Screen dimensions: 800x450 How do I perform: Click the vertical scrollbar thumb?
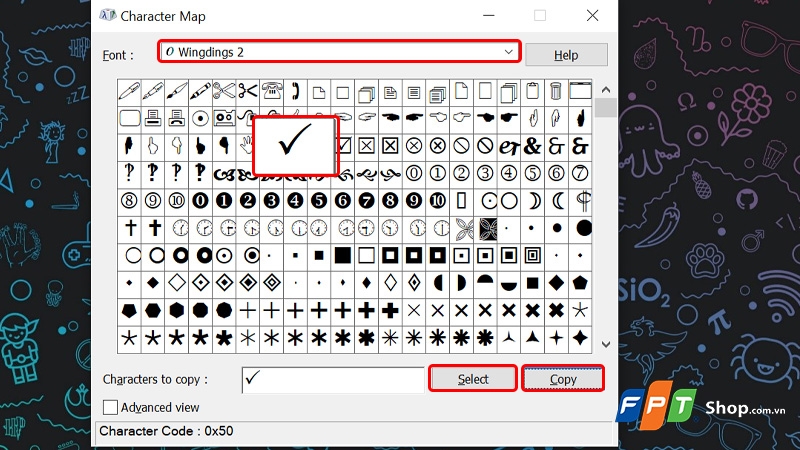(606, 108)
